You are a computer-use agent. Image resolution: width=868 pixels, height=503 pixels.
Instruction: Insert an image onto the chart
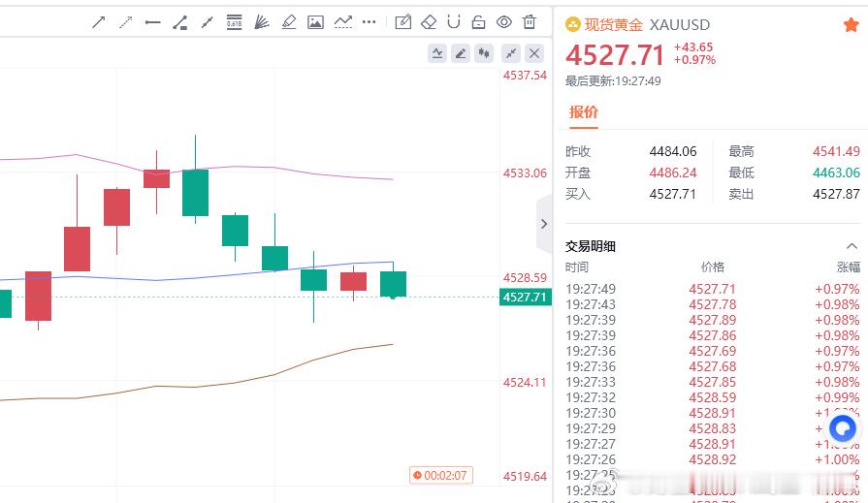pyautogui.click(x=315, y=22)
